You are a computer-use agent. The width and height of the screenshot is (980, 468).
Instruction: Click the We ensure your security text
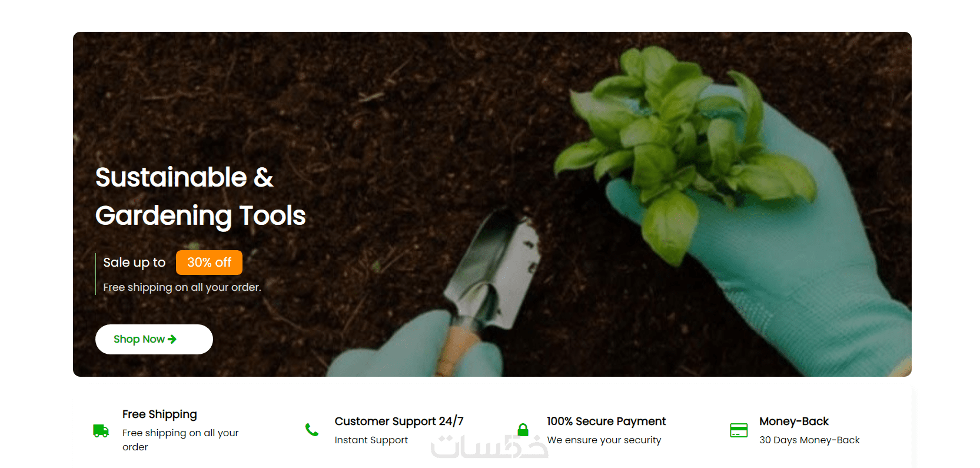[604, 440]
